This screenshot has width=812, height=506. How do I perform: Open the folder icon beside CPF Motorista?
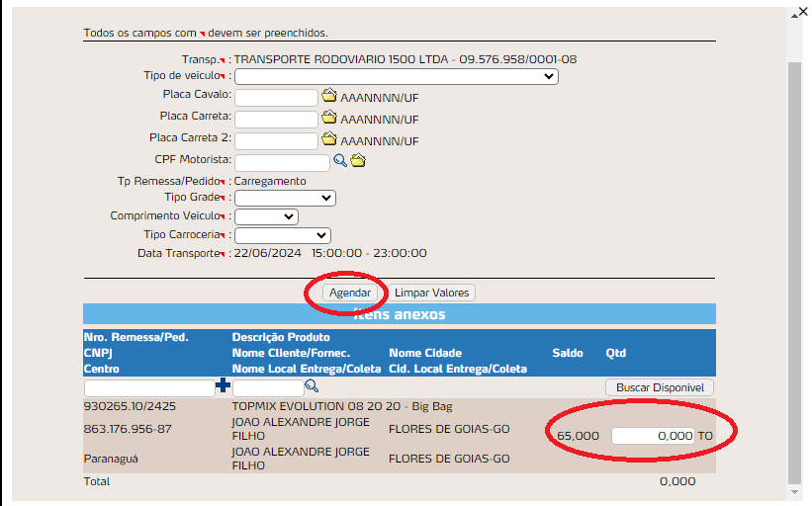coord(358,160)
